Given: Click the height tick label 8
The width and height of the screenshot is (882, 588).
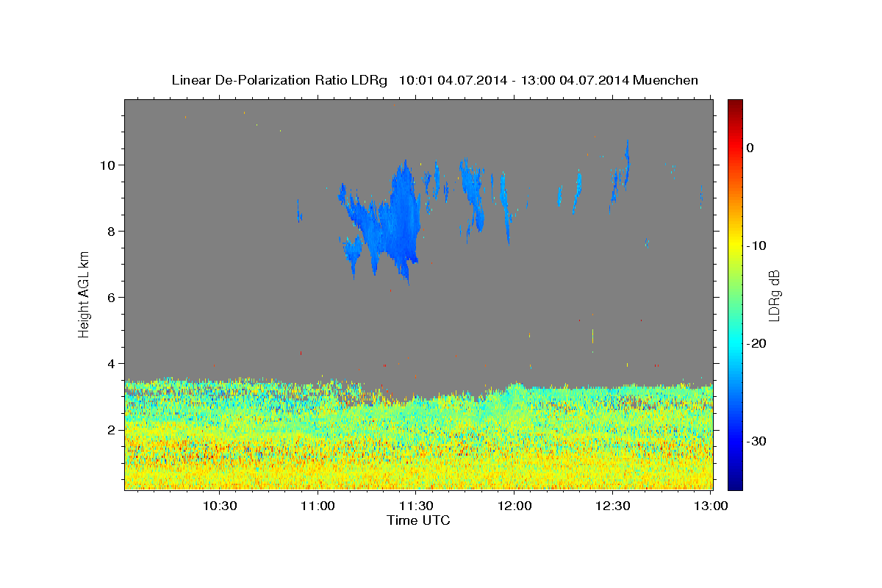Looking at the screenshot, I should tap(112, 231).
